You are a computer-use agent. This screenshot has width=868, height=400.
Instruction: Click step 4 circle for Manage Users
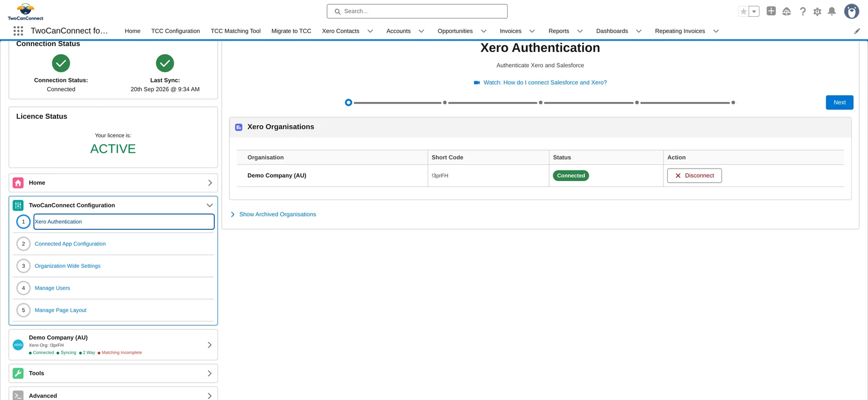(23, 288)
